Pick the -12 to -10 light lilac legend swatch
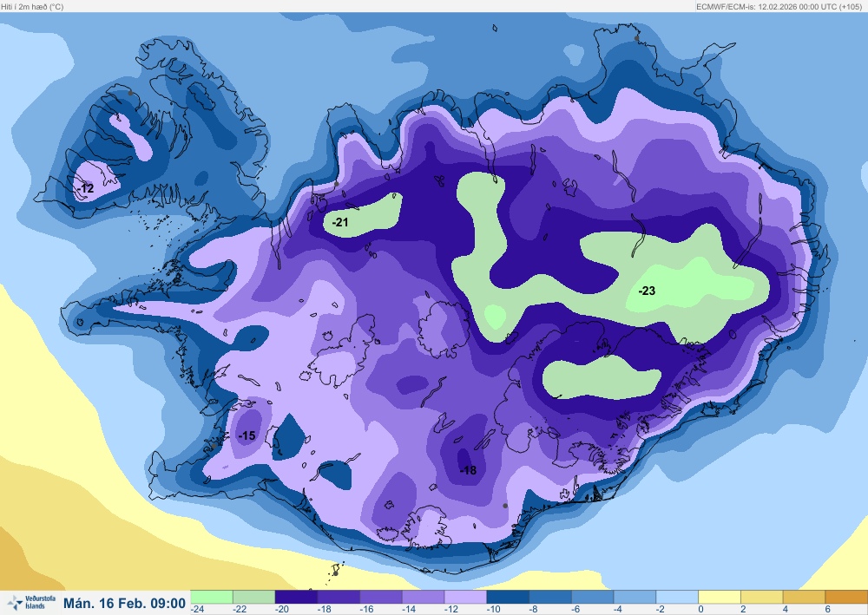Screen dimensions: 868x615 [x=465, y=597]
